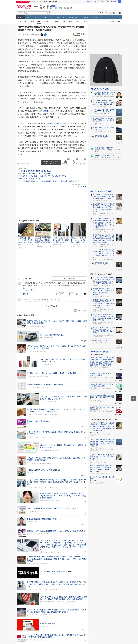React with the '学びがある' graduation cap icon
This screenshot has width=138, height=644.
[65, 162]
